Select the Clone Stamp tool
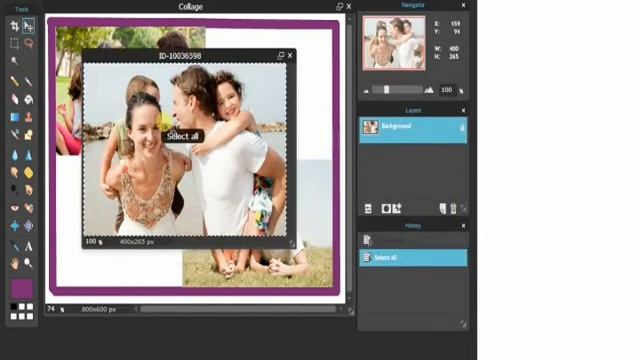The image size is (640, 360). 29,117
